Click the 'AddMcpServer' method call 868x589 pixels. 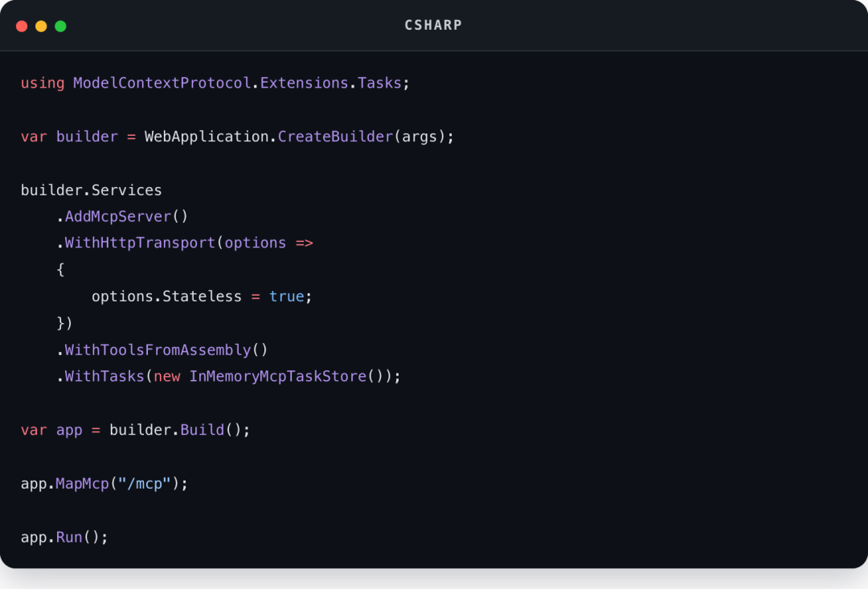[118, 216]
